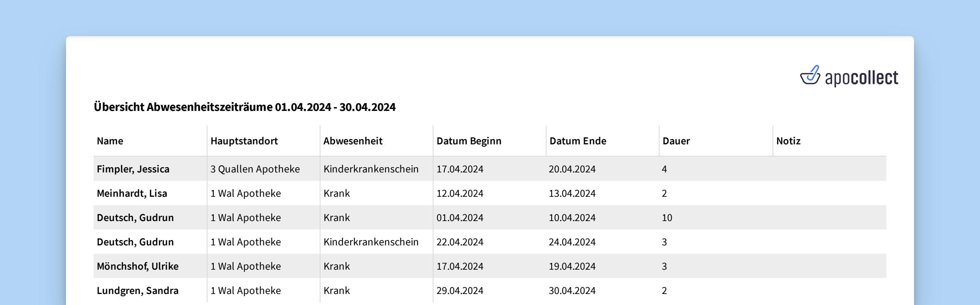
Task: Click the Übersicht Abwesenheitszeiträume report title
Action: tap(245, 107)
